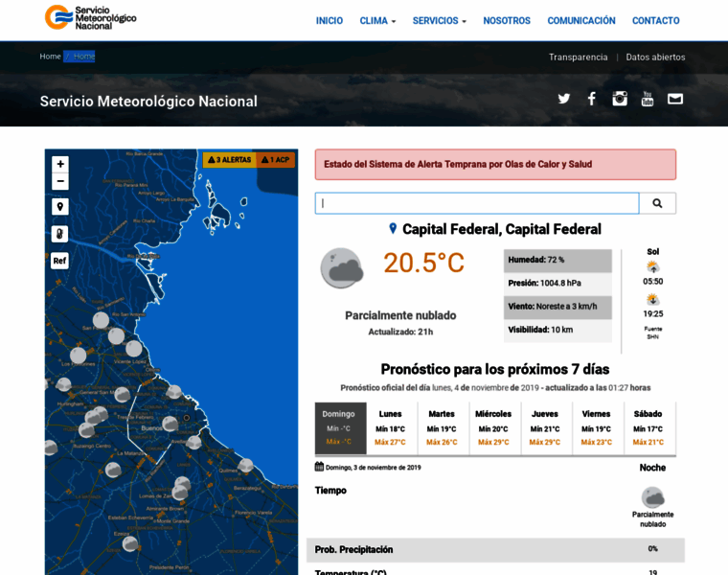Image resolution: width=728 pixels, height=575 pixels.
Task: Expand the CLIMA dropdown menu
Action: point(377,21)
